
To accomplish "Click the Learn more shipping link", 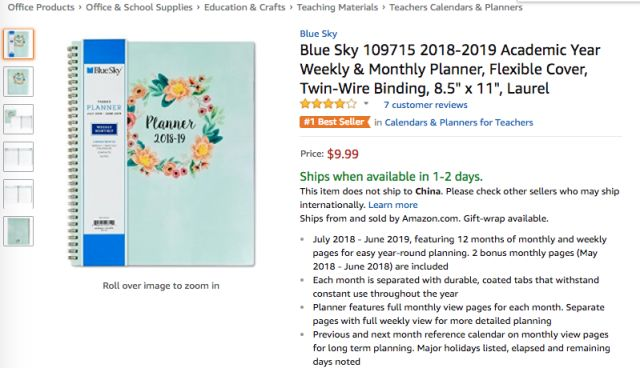I will tap(393, 205).
